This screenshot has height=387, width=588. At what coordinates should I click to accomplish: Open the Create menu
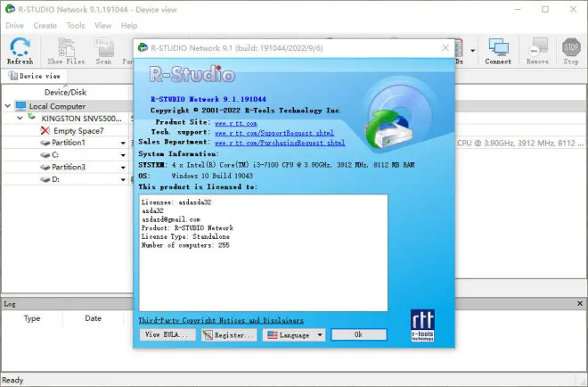(45, 26)
